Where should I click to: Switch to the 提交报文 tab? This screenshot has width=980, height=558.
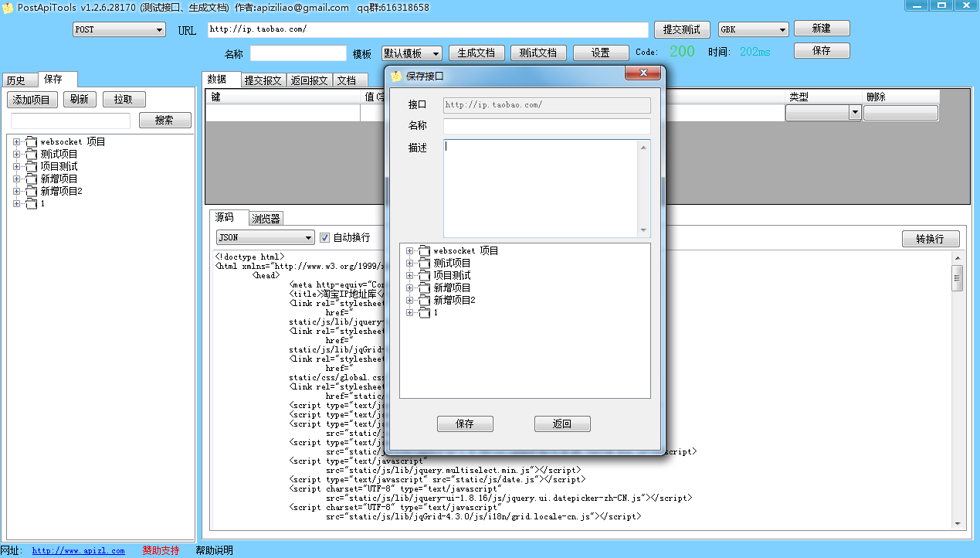(x=263, y=80)
